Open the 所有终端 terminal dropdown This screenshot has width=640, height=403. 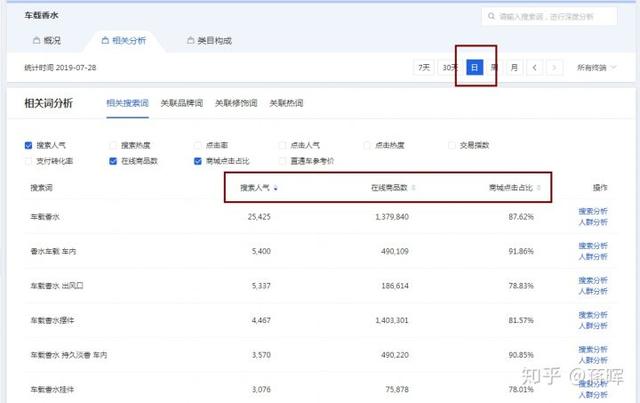596,67
